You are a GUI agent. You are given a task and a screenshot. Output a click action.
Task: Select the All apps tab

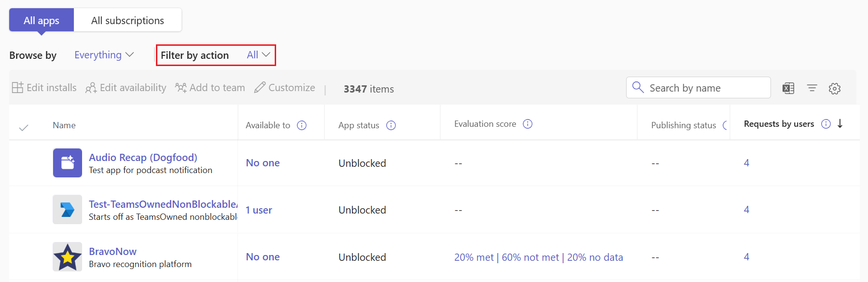coord(42,20)
